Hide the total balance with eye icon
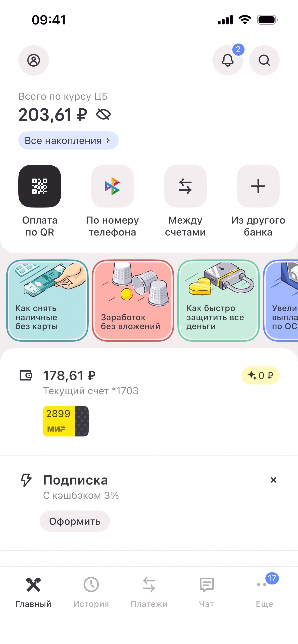This screenshot has height=644, width=298. [x=103, y=114]
